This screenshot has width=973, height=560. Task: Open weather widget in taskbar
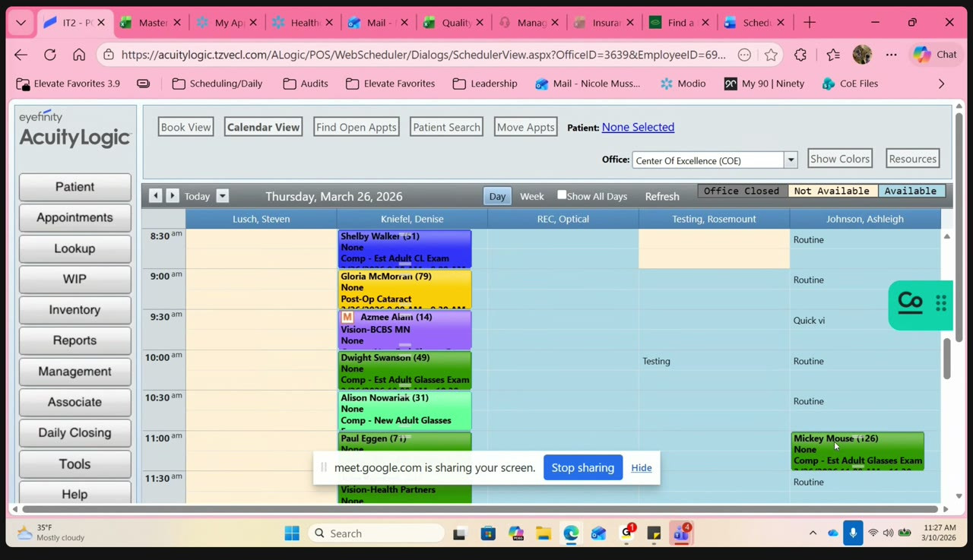(50, 533)
